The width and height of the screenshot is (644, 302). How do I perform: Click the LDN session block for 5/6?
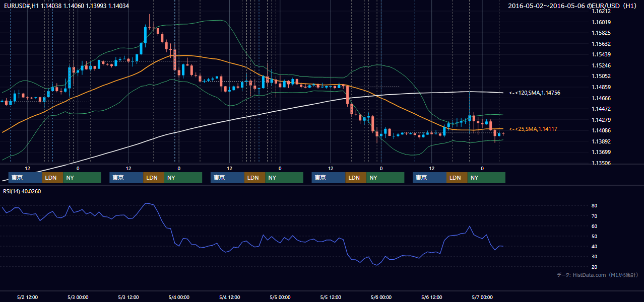pos(457,178)
